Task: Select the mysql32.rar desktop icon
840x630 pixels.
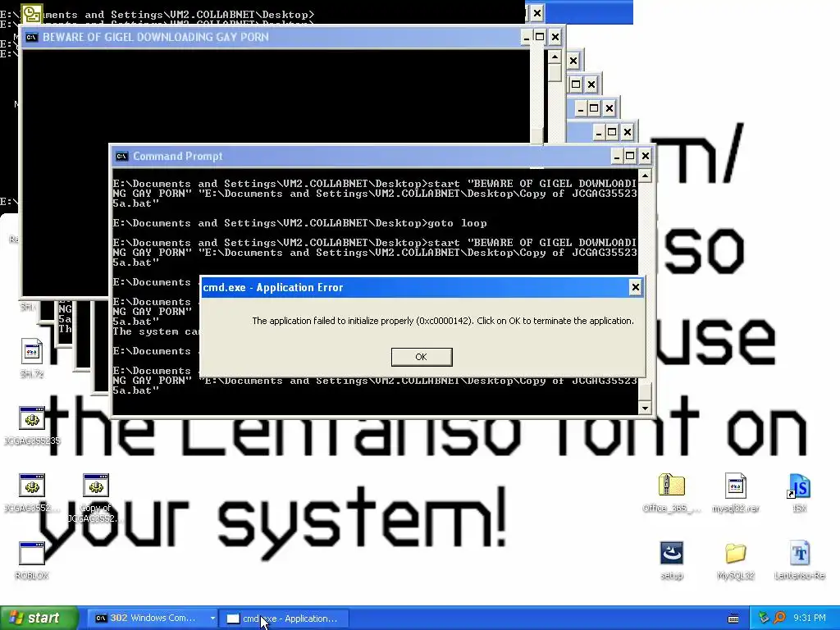Action: pyautogui.click(x=736, y=493)
